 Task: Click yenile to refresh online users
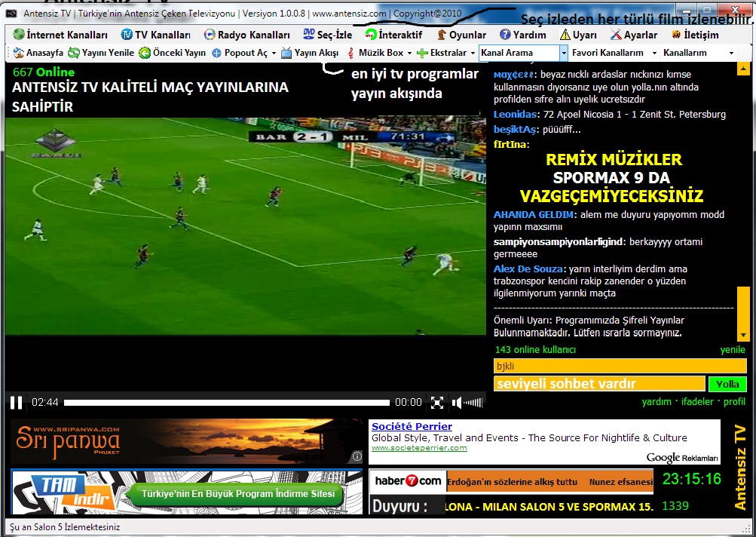pyautogui.click(x=733, y=350)
